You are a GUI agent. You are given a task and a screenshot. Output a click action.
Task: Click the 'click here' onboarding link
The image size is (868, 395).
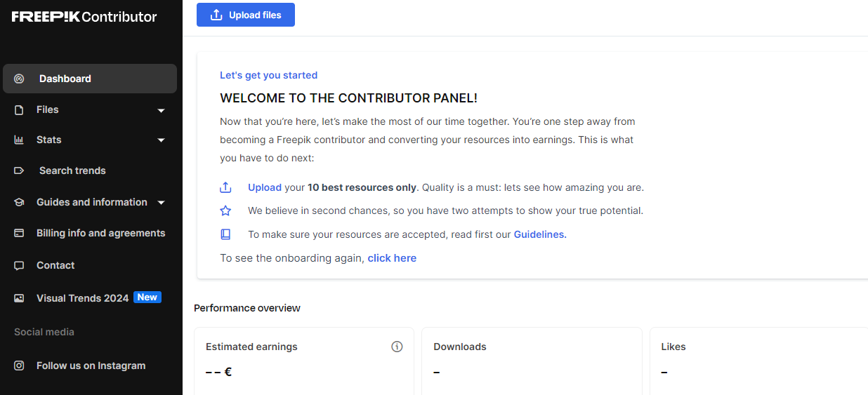tap(392, 258)
